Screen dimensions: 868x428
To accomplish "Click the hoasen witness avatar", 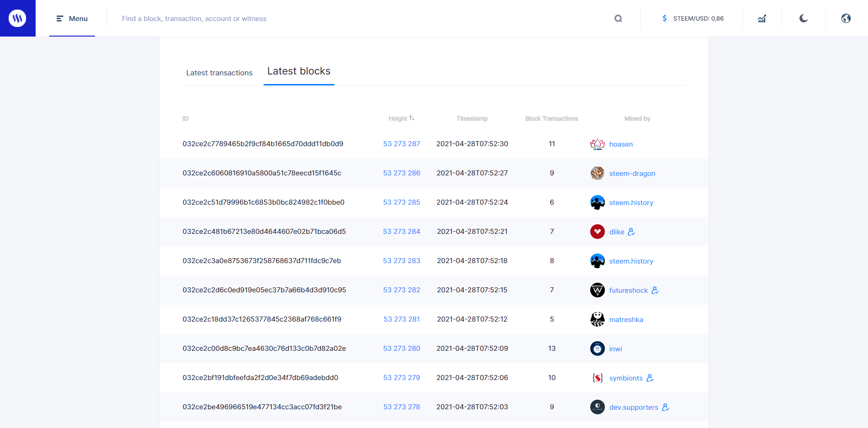I will pos(598,144).
